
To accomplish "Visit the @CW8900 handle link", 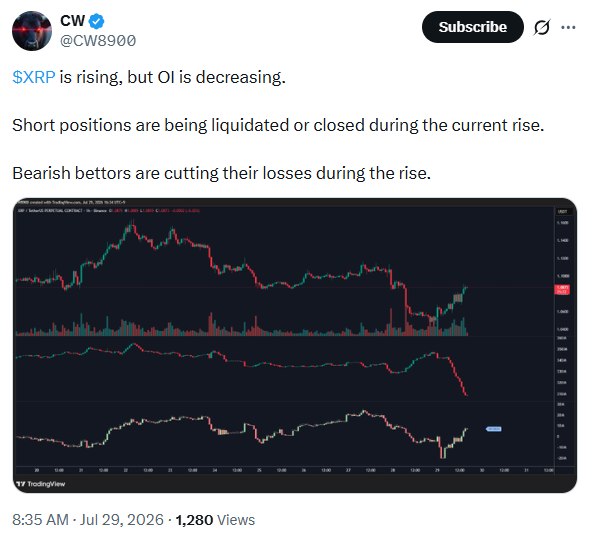I will (98, 41).
